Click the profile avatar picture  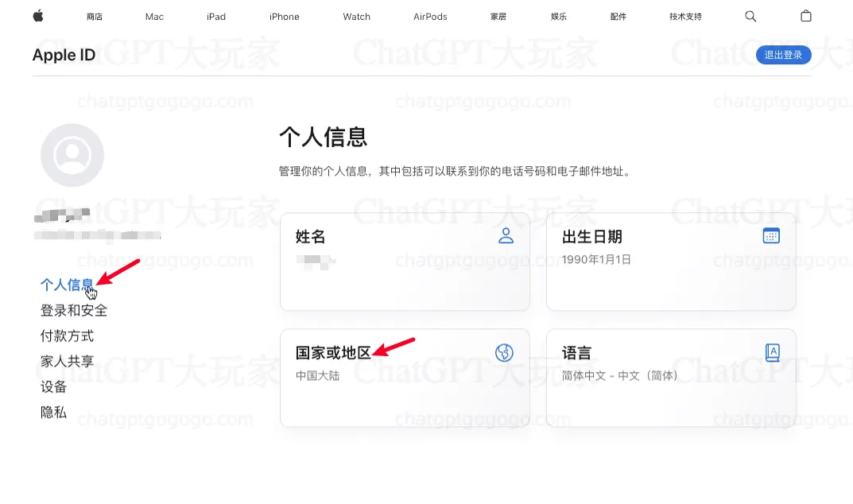(x=72, y=155)
